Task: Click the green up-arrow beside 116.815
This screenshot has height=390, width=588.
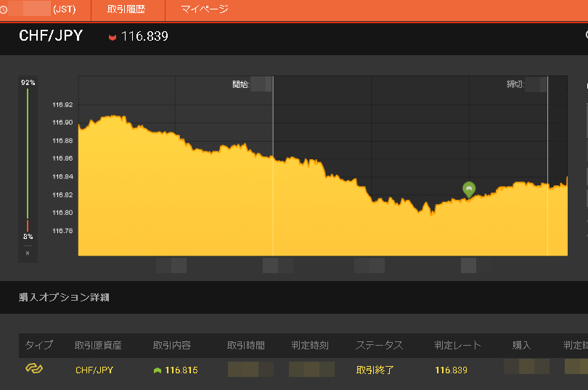Action: tap(158, 370)
